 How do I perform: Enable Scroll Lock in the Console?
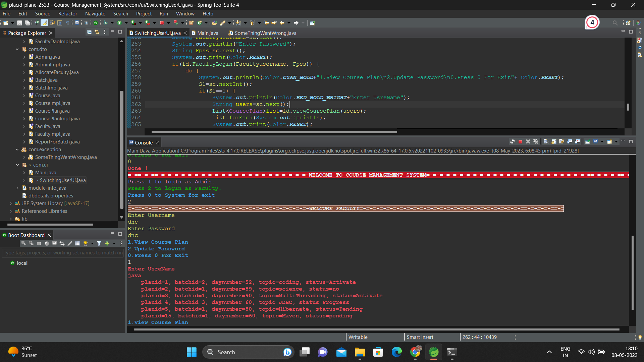click(554, 142)
